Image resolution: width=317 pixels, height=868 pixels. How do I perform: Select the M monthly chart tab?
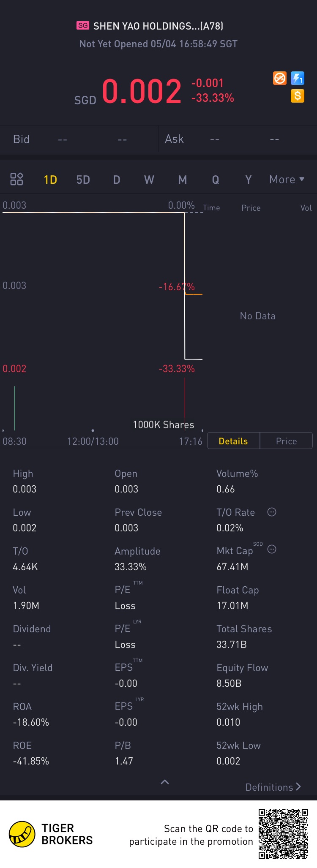point(183,180)
